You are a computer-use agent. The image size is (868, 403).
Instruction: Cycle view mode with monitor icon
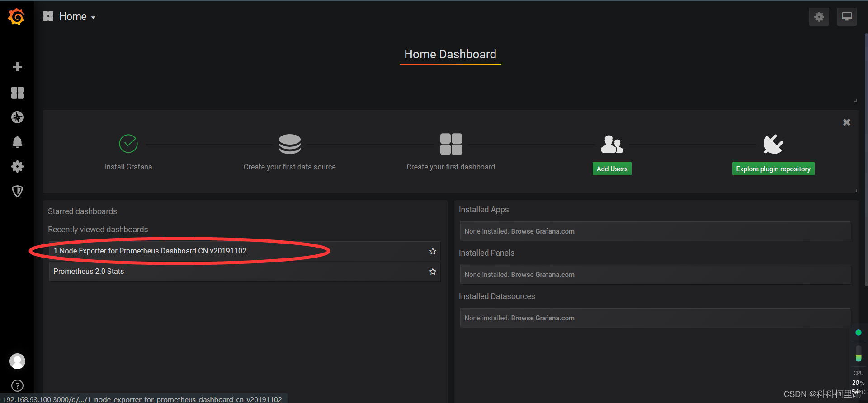pos(847,17)
